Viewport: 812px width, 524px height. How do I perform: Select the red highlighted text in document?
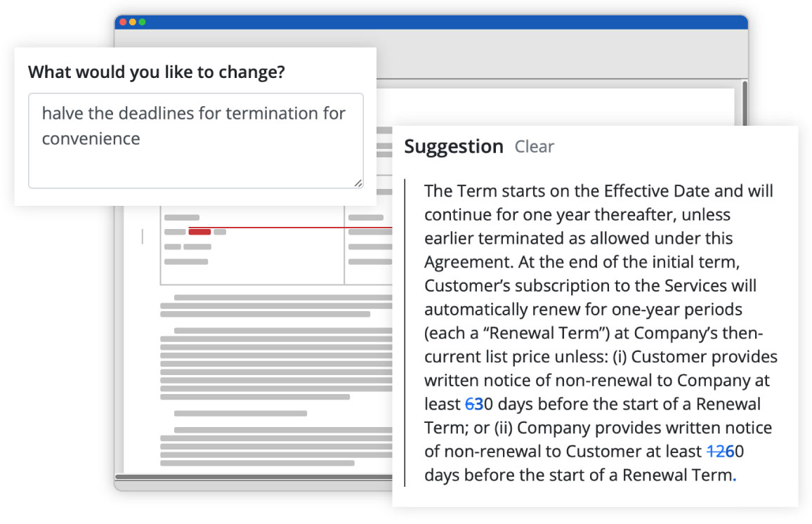(x=199, y=232)
